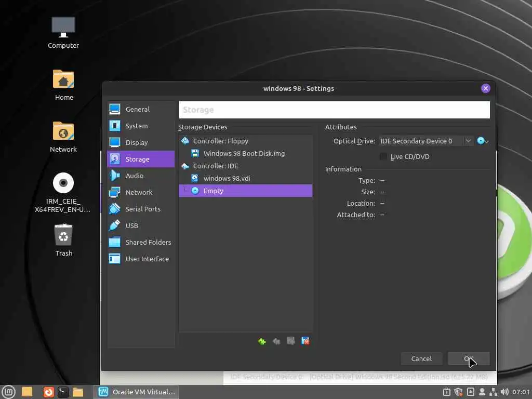Viewport: 532px width, 399px height.
Task: Select the Computer desktop icon
Action: click(63, 33)
